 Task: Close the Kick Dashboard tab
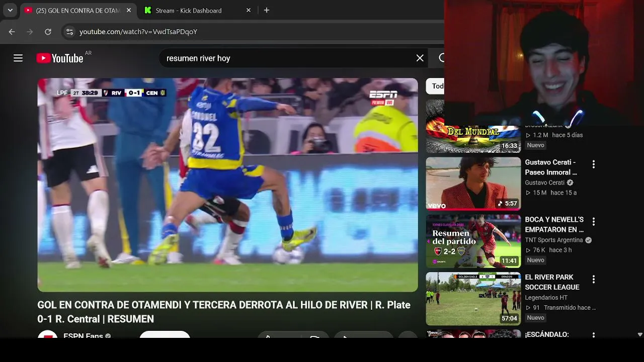point(249,10)
